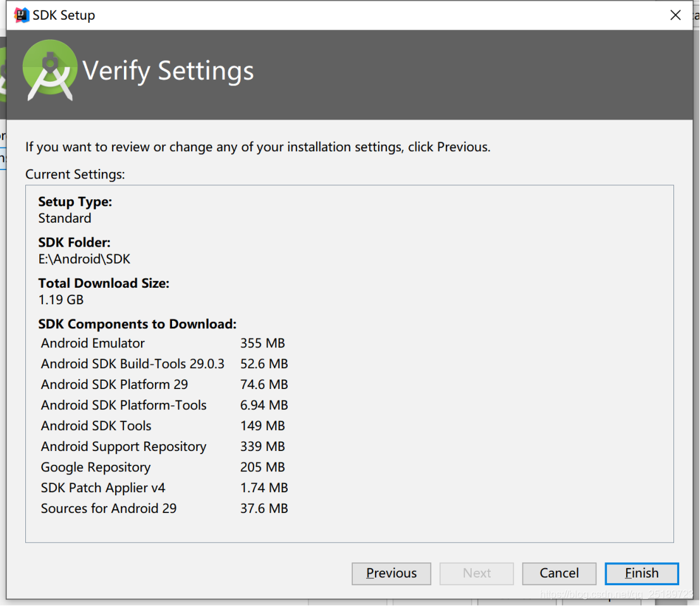Image resolution: width=700 pixels, height=606 pixels.
Task: Click the '6.94 MB' size value
Action: coord(264,405)
